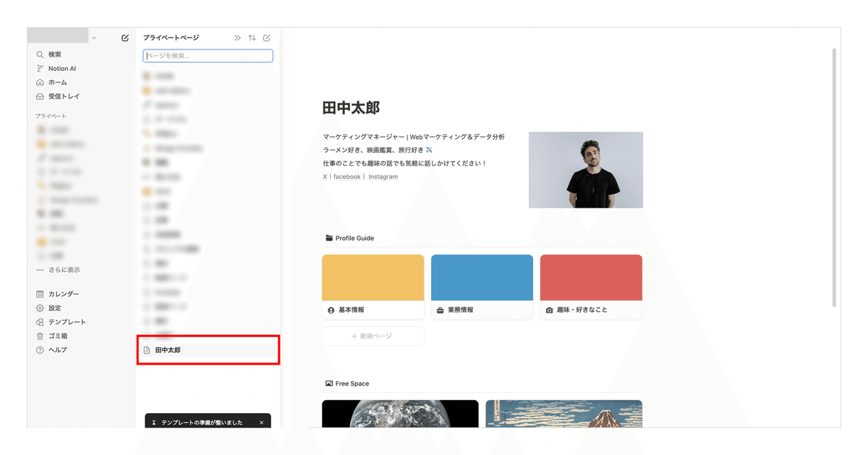Open the Mount Fuji artwork card
Viewport: 868px width, 455px height.
pyautogui.click(x=563, y=414)
